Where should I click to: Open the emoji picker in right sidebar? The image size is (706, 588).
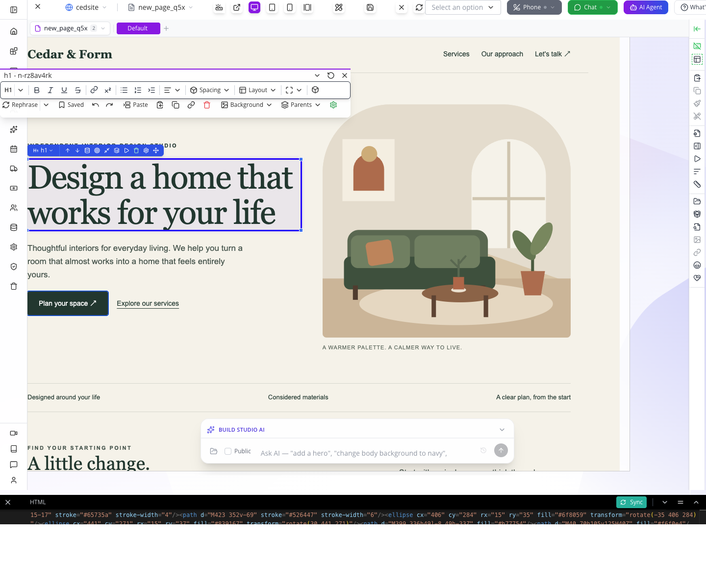[x=697, y=265]
